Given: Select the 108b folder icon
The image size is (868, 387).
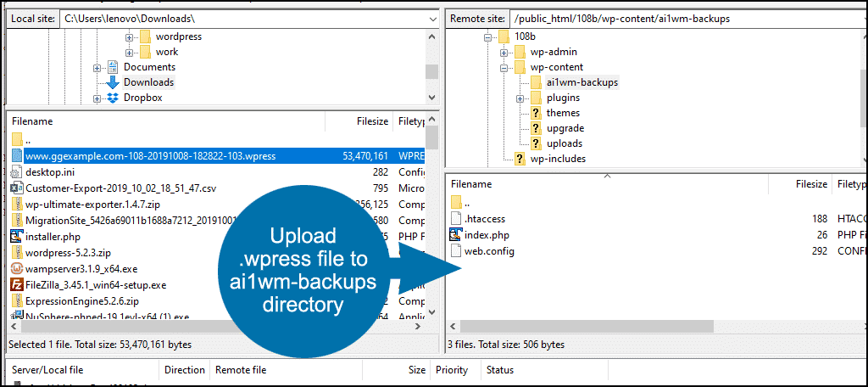Looking at the screenshot, I should 504,36.
